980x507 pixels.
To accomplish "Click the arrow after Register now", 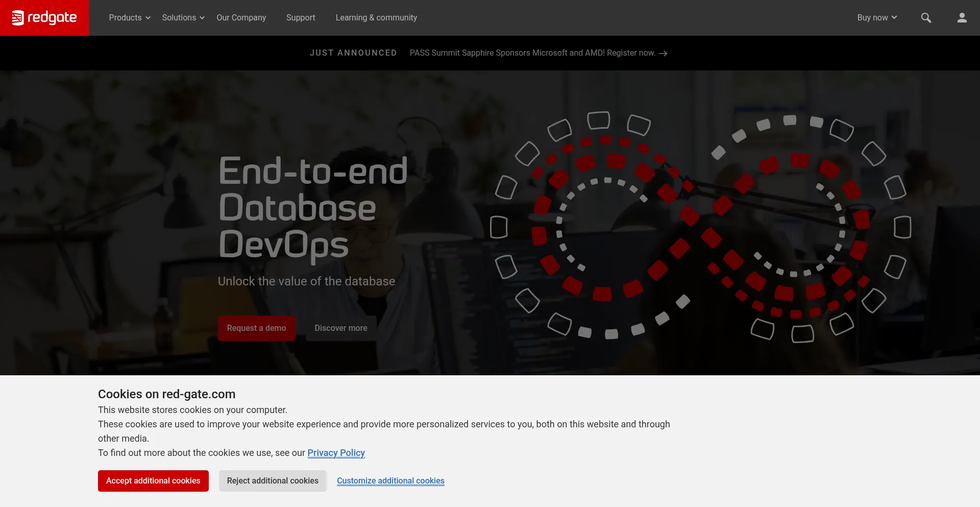I will [x=663, y=54].
